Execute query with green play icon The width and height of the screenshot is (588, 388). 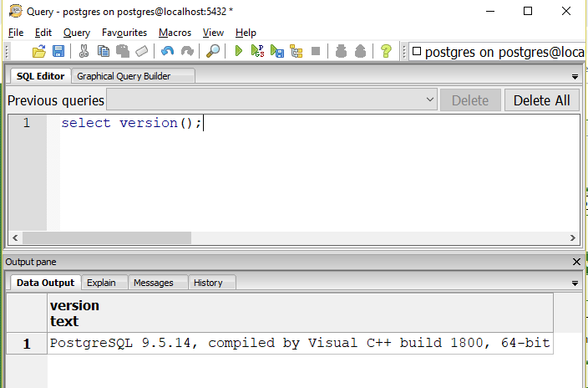(x=239, y=51)
